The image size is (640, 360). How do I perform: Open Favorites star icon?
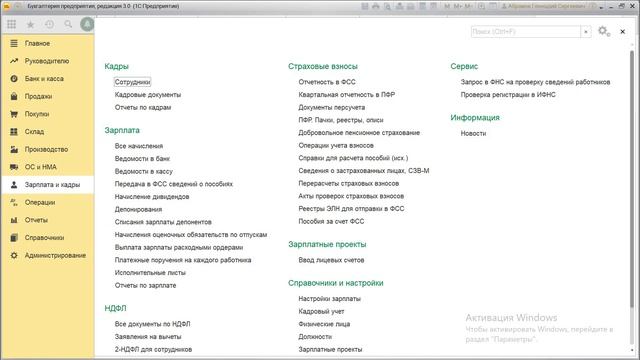(x=30, y=24)
